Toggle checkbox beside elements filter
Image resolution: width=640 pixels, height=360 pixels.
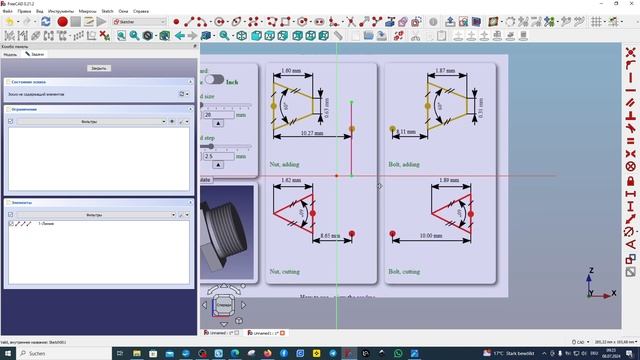[11, 214]
